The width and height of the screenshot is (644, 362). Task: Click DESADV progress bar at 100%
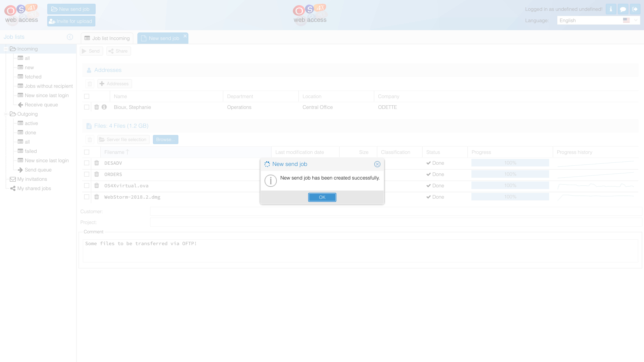[x=510, y=163]
